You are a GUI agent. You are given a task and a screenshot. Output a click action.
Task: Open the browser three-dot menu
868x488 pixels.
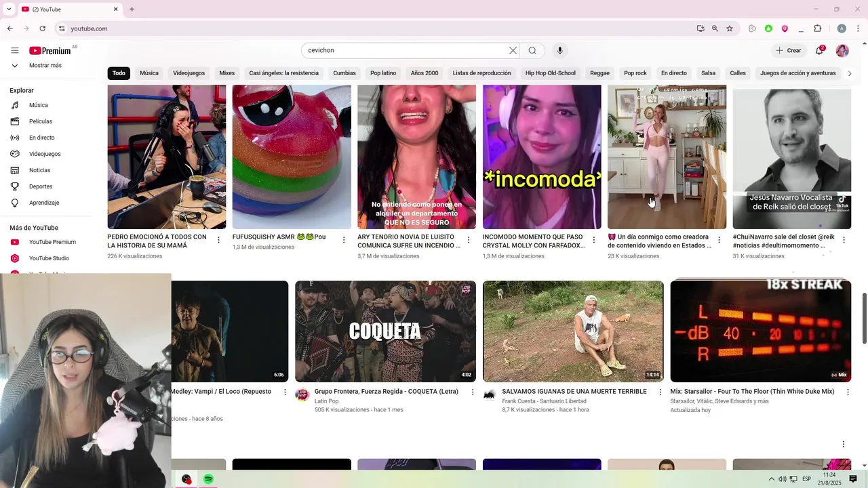pyautogui.click(x=859, y=28)
